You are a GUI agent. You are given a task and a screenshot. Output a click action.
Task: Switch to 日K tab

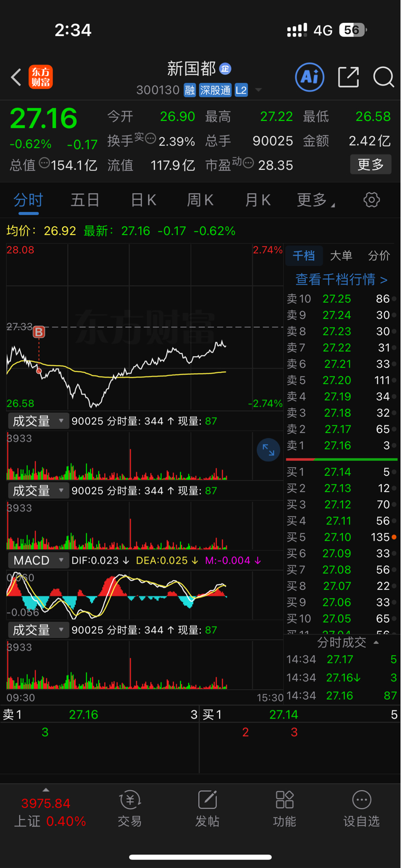point(143,200)
